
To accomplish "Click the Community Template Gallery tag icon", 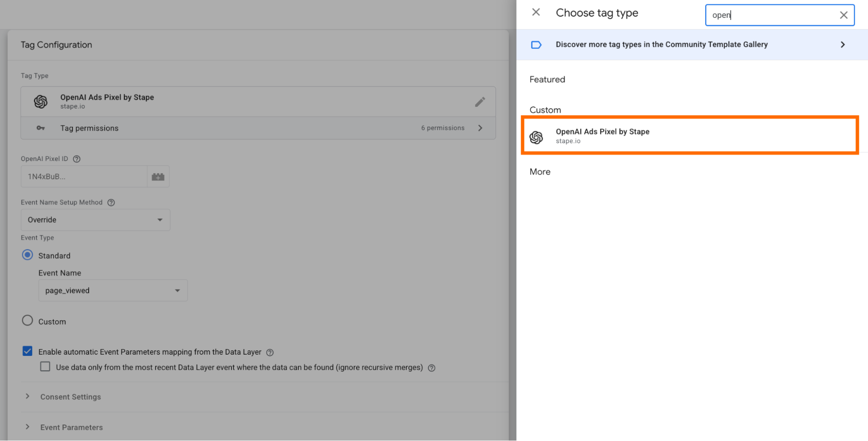I will click(x=536, y=45).
